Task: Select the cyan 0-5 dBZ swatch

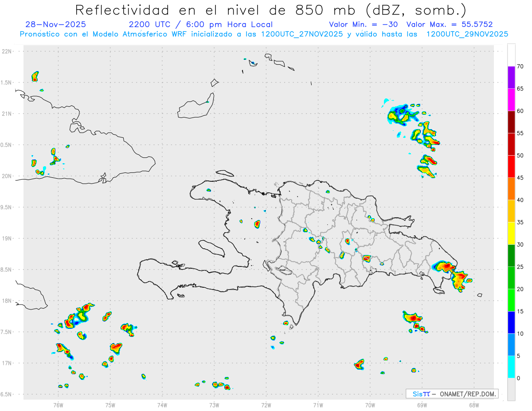Action: (x=511, y=367)
